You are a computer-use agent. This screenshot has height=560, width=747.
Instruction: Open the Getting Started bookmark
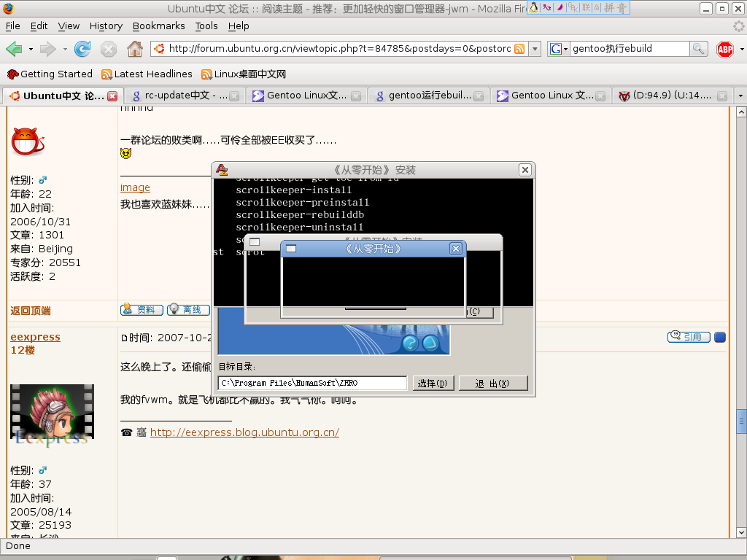pos(50,74)
